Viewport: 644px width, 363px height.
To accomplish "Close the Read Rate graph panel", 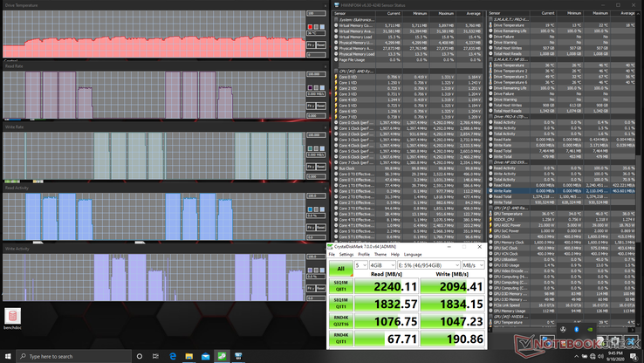I will [x=325, y=66].
